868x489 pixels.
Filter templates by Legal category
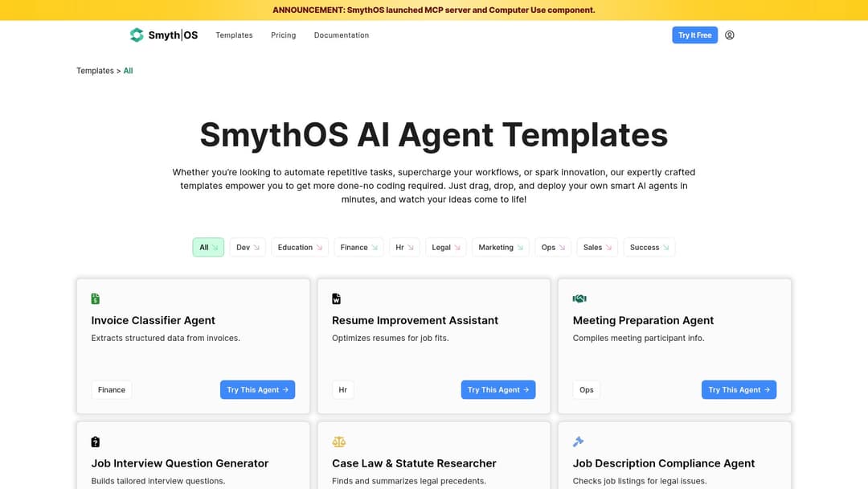(445, 247)
